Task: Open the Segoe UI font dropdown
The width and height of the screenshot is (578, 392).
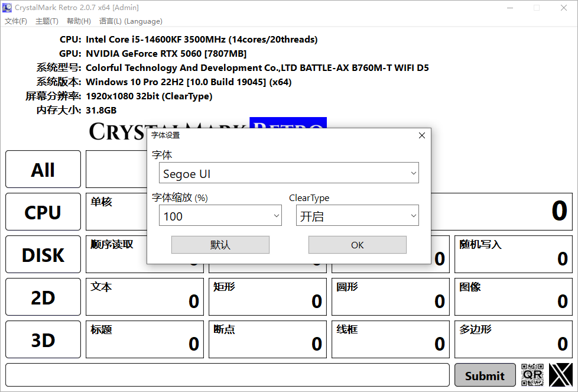Action: (x=288, y=173)
